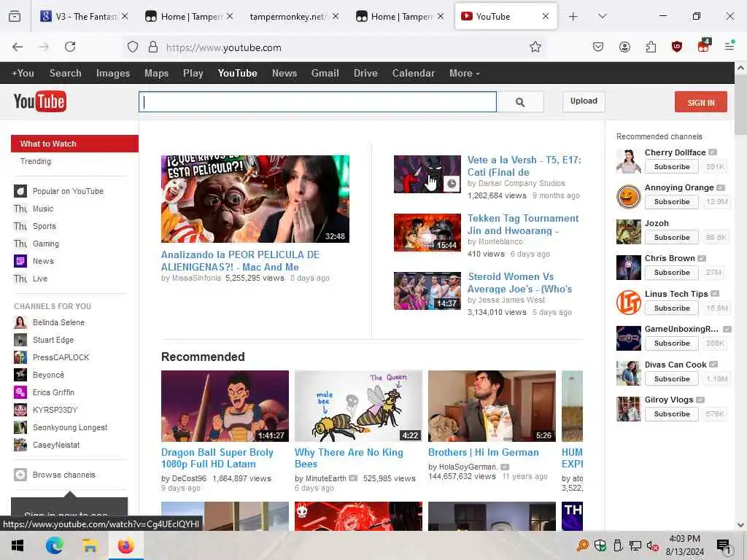Click the Upload button
The width and height of the screenshot is (747, 560).
click(x=584, y=101)
